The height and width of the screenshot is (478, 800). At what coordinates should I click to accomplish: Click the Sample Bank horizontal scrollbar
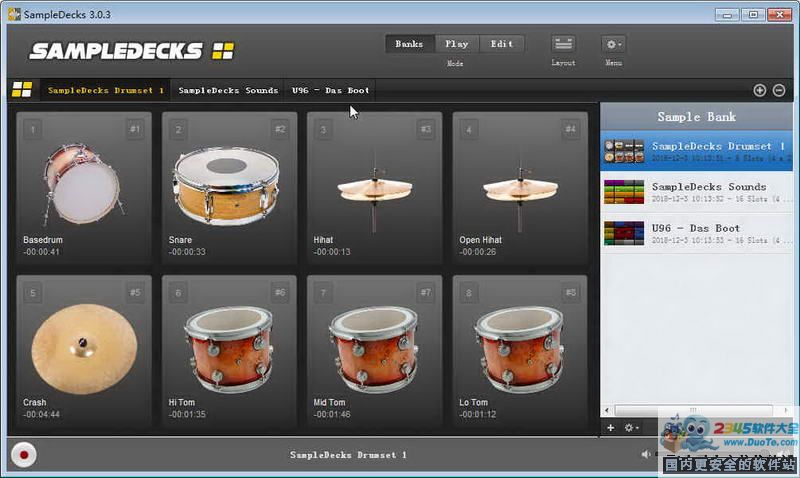[x=693, y=410]
